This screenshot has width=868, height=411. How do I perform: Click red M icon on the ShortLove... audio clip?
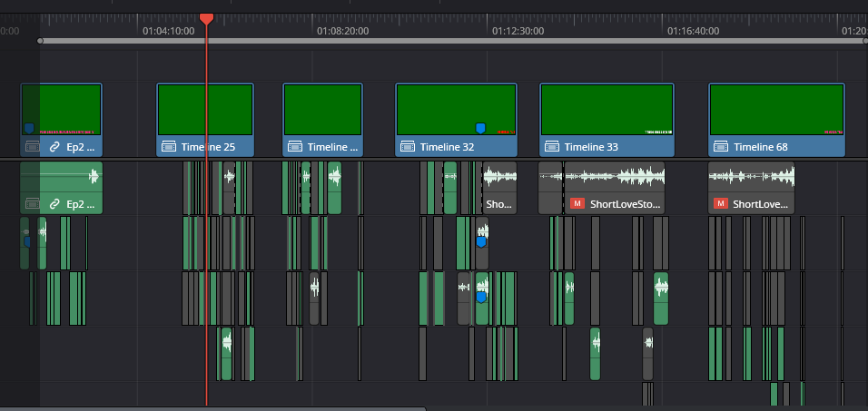click(x=720, y=203)
